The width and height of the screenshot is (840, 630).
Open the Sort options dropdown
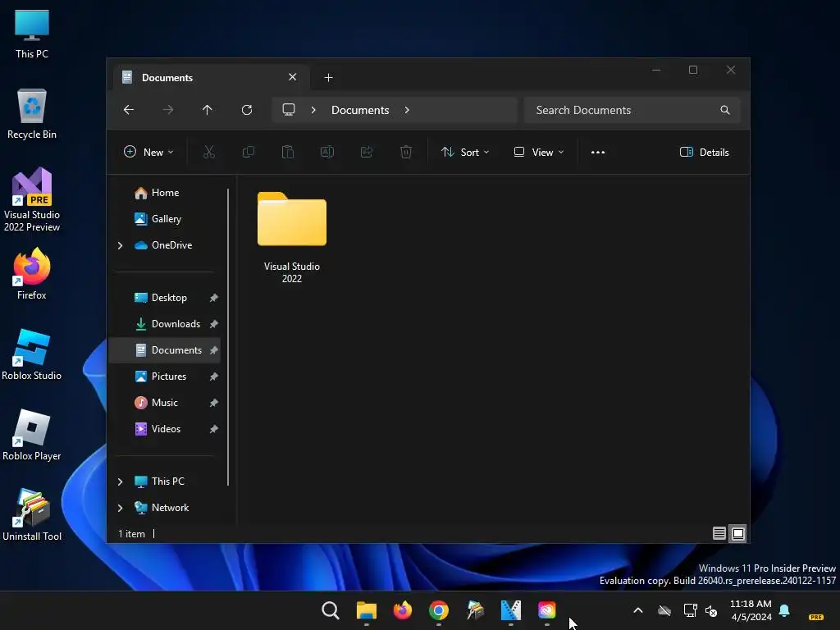click(465, 152)
